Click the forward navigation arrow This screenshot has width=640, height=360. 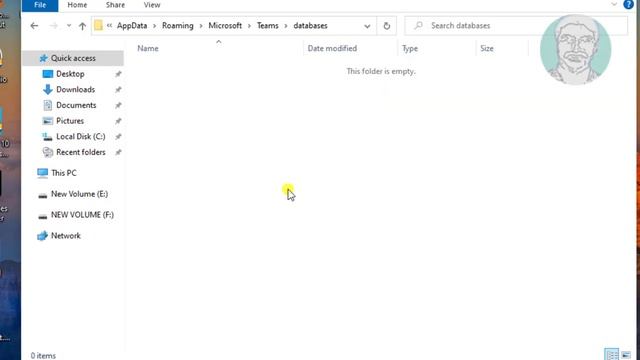[53, 26]
